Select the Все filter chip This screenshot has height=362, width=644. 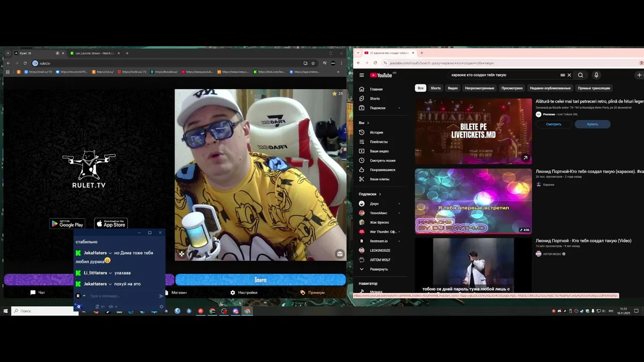pyautogui.click(x=420, y=88)
